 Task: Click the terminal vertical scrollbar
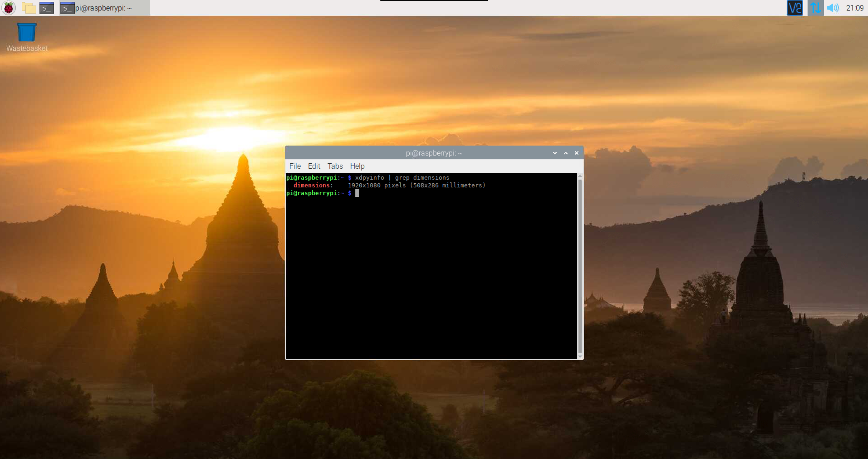pos(580,265)
